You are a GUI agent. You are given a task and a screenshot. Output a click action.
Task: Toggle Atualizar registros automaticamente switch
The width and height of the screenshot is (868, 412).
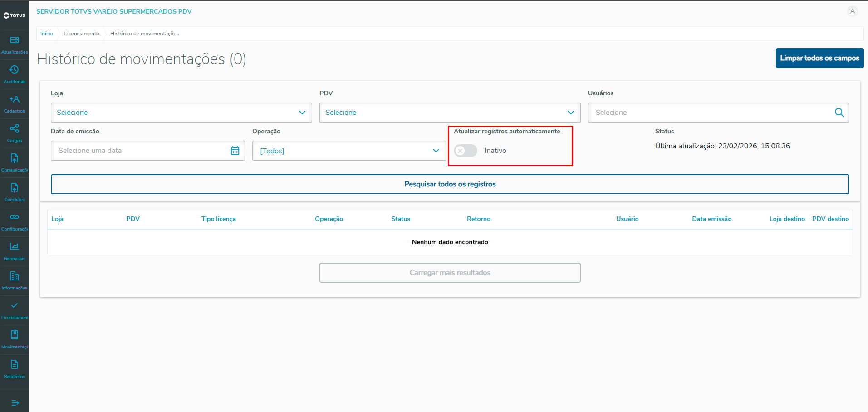[466, 151]
